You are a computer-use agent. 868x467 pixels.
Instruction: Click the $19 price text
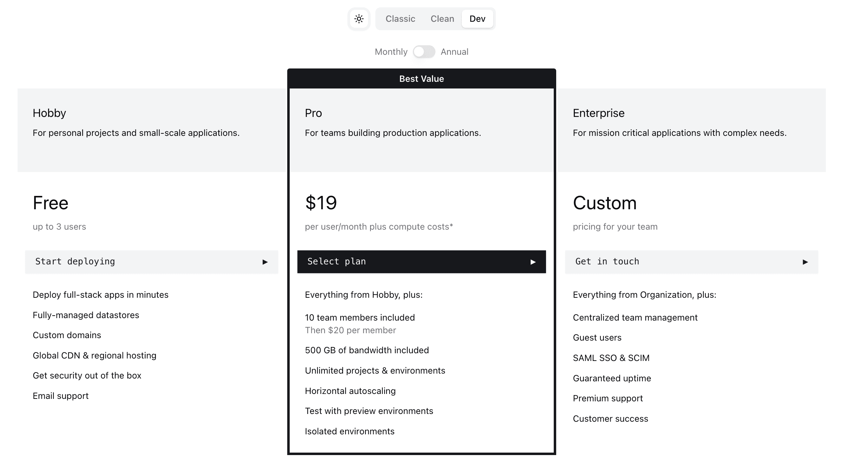(x=321, y=203)
